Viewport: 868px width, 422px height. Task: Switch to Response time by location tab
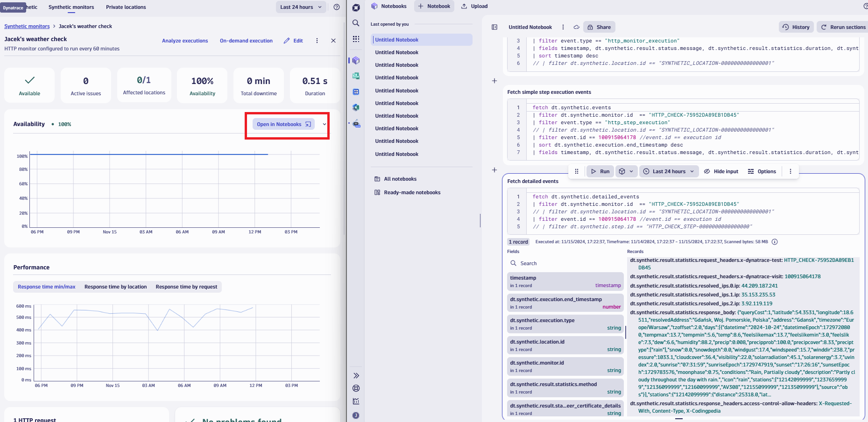pos(115,287)
